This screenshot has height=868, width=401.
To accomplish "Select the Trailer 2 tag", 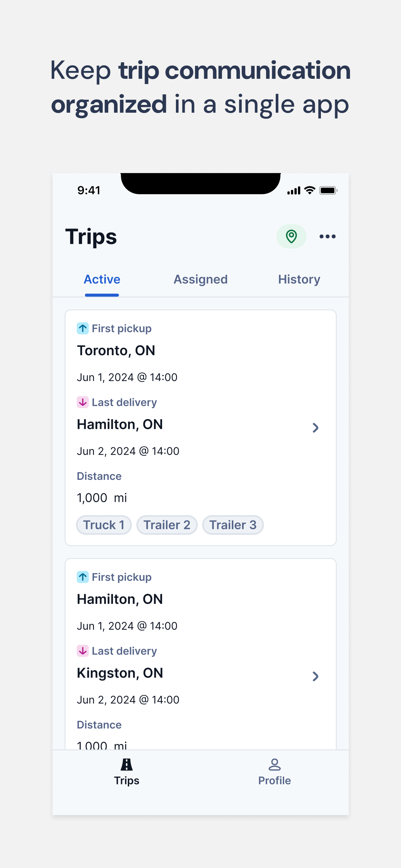I will tap(167, 525).
